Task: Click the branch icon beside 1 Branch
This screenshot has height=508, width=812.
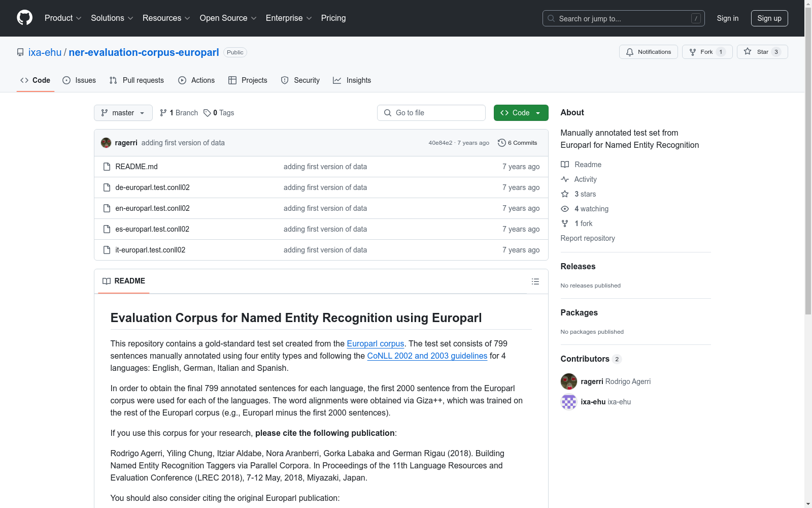Action: click(x=163, y=113)
